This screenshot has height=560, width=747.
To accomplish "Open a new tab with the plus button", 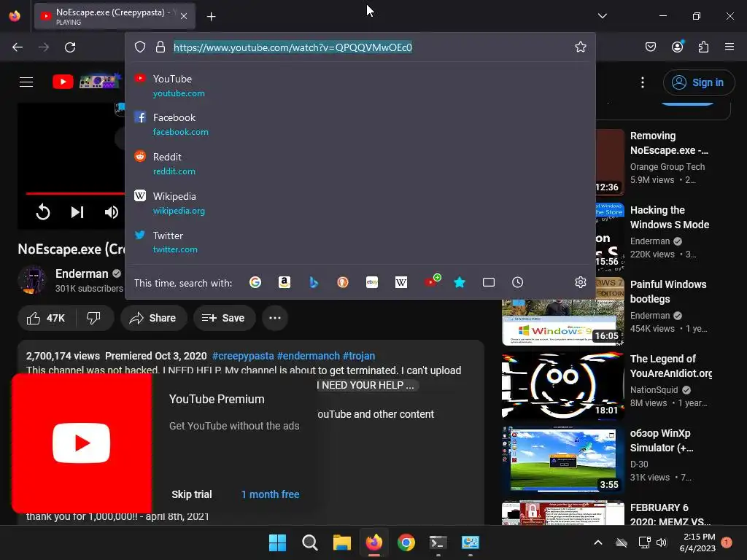I will click(x=211, y=17).
